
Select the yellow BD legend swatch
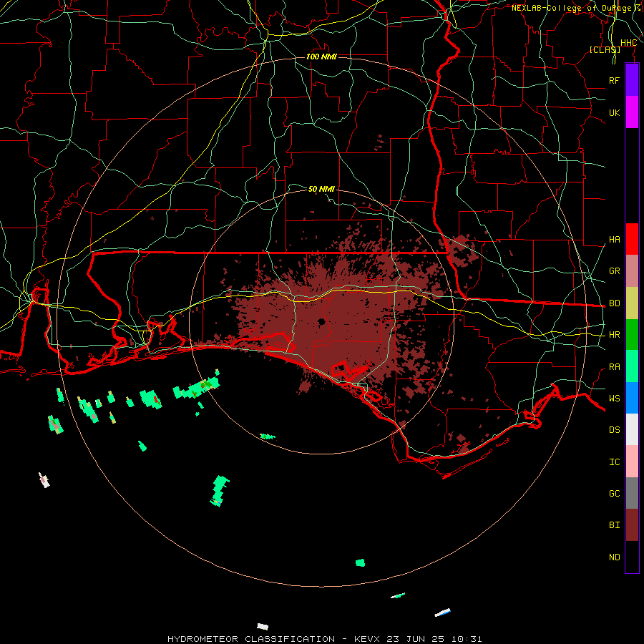(632, 303)
